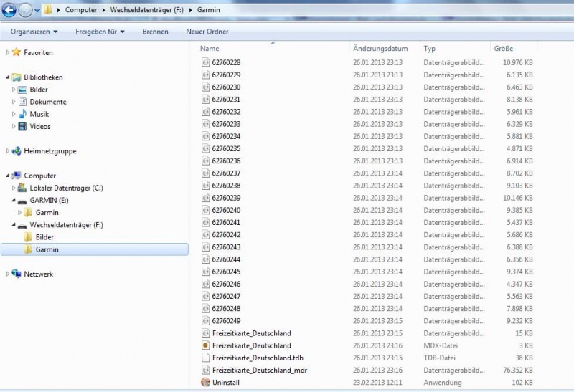This screenshot has height=392, width=574.
Task: Select file 62760248
Action: [226, 308]
